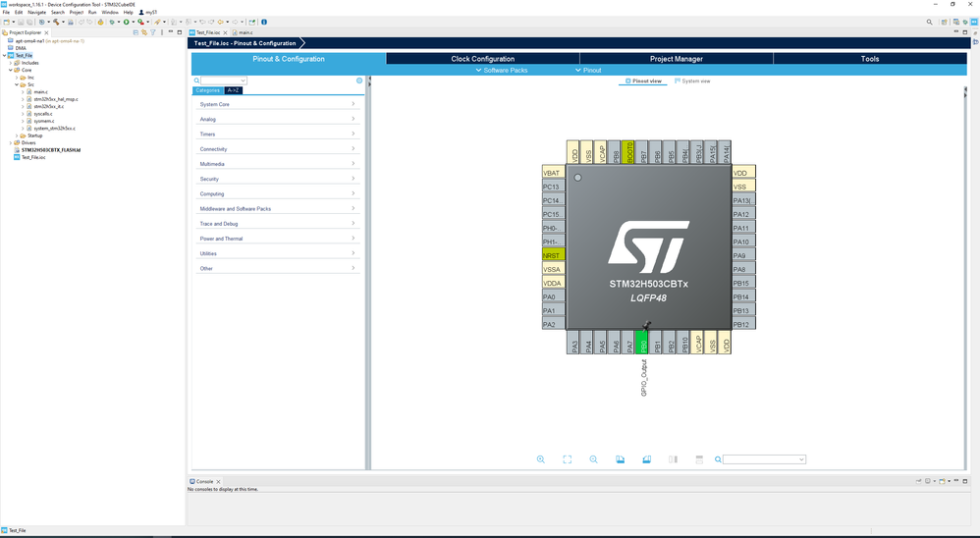Viewport: 980px width, 538px height.
Task: Open the Tools tab
Action: click(x=870, y=59)
